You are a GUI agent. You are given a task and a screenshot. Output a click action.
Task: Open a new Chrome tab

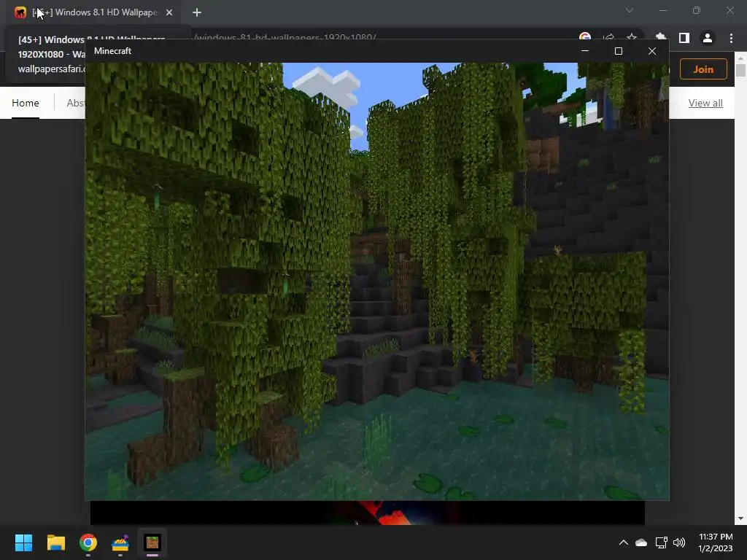[197, 12]
